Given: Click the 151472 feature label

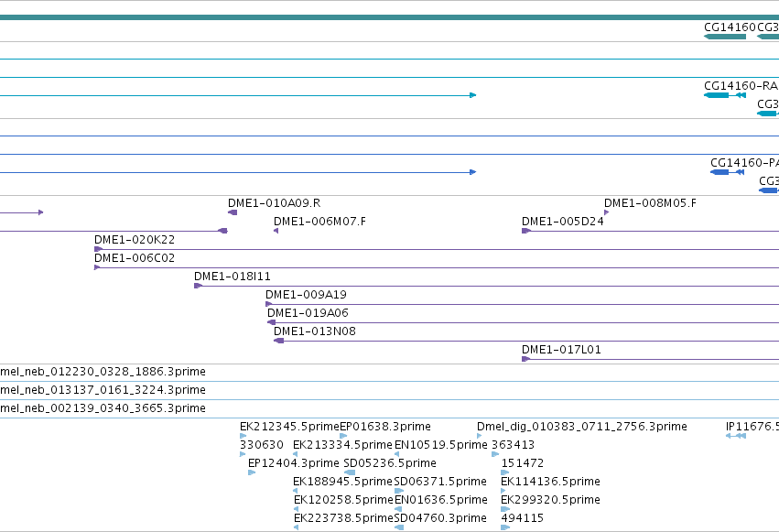Looking at the screenshot, I should point(522,464).
